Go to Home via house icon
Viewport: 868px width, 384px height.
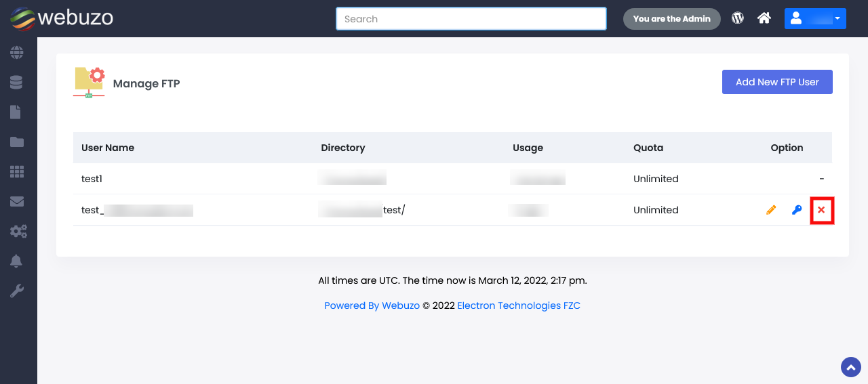(764, 18)
